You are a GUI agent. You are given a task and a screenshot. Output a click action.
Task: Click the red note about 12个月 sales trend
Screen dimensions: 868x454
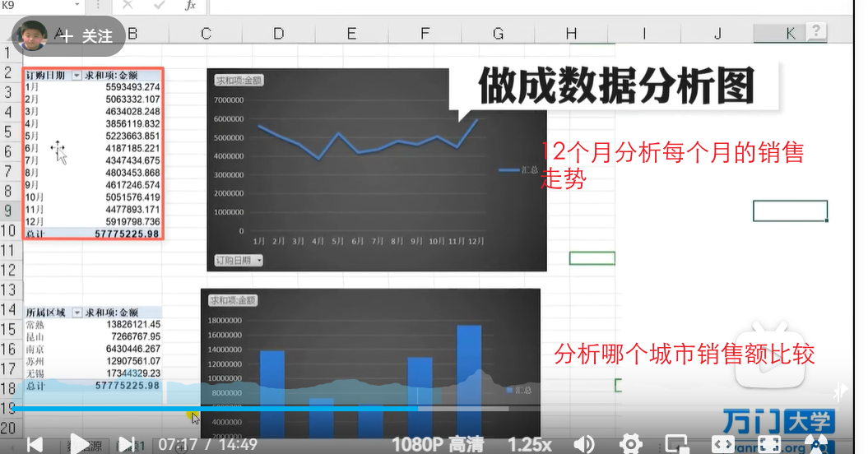point(672,165)
